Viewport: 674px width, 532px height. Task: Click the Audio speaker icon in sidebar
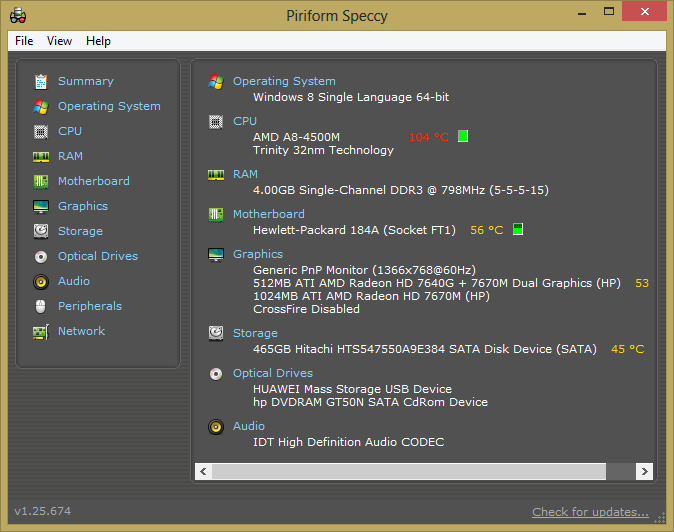pyautogui.click(x=41, y=281)
